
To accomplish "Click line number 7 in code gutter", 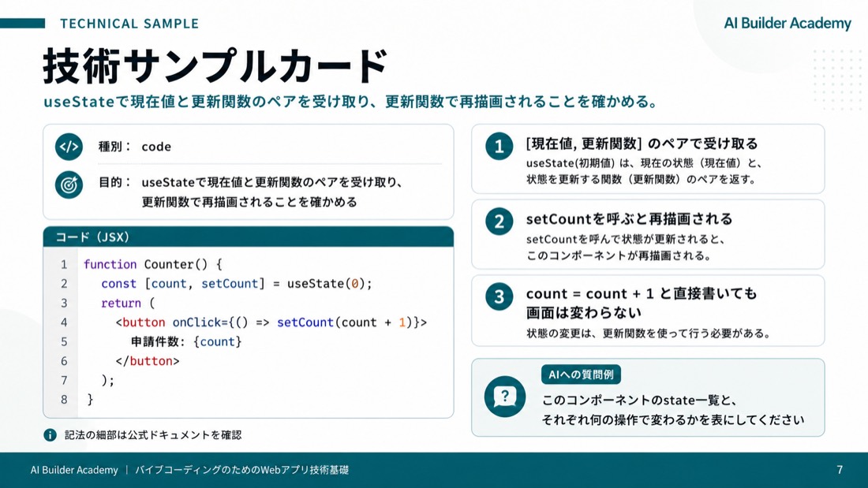I will click(64, 381).
